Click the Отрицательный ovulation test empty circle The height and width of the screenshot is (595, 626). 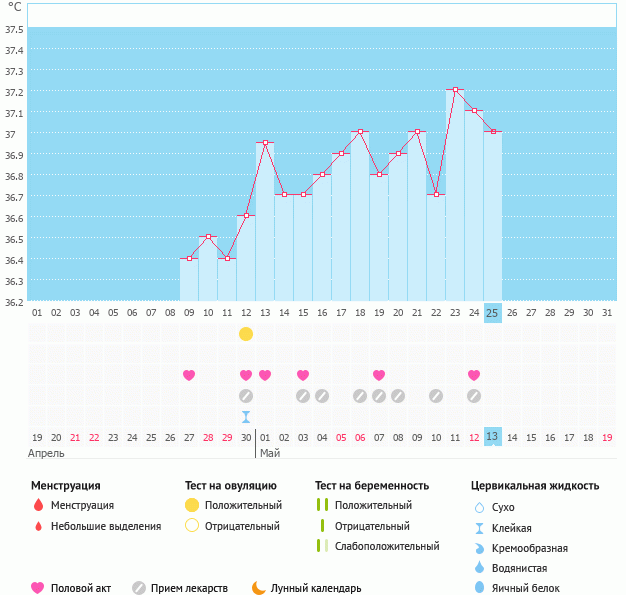(191, 526)
